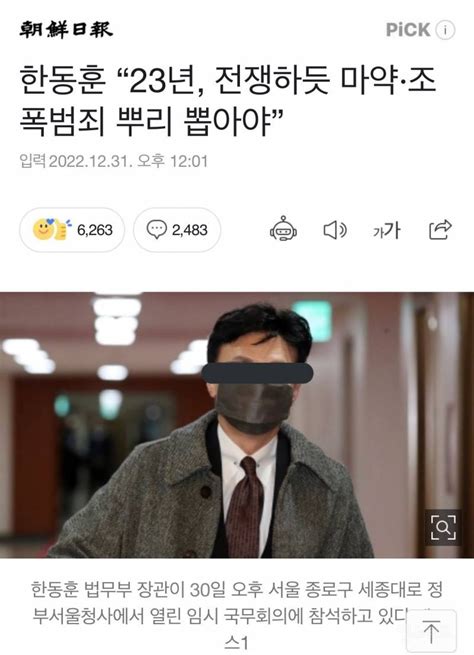
Task: Open the 가가 font size setting
Action: [x=387, y=230]
